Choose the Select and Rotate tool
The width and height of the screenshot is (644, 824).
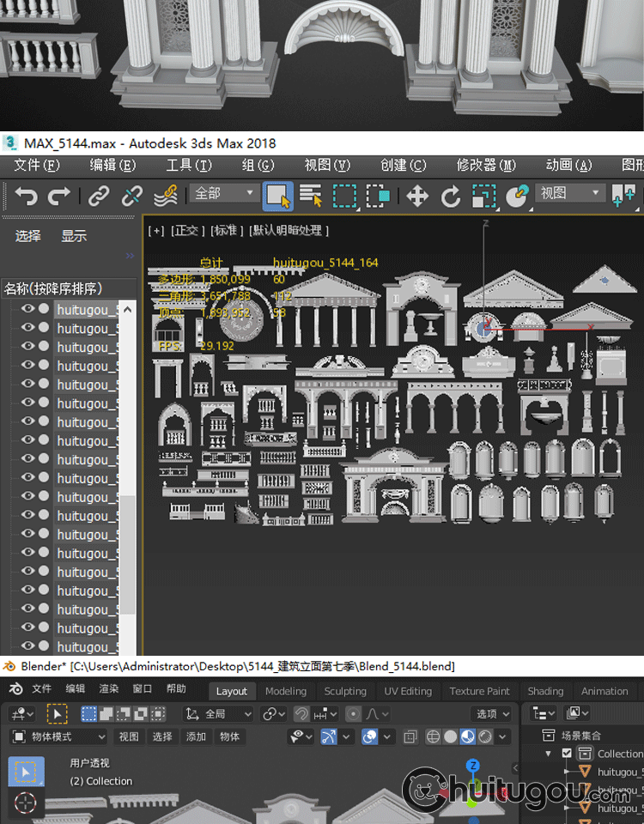(451, 196)
